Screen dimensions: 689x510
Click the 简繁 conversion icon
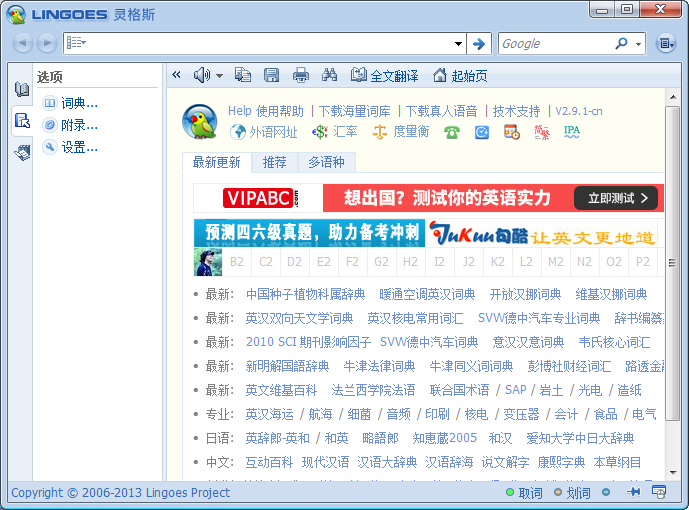(542, 132)
